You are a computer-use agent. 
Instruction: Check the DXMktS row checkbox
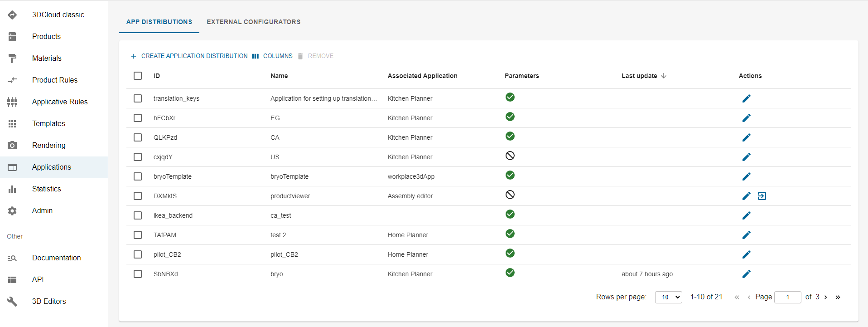pos(138,196)
